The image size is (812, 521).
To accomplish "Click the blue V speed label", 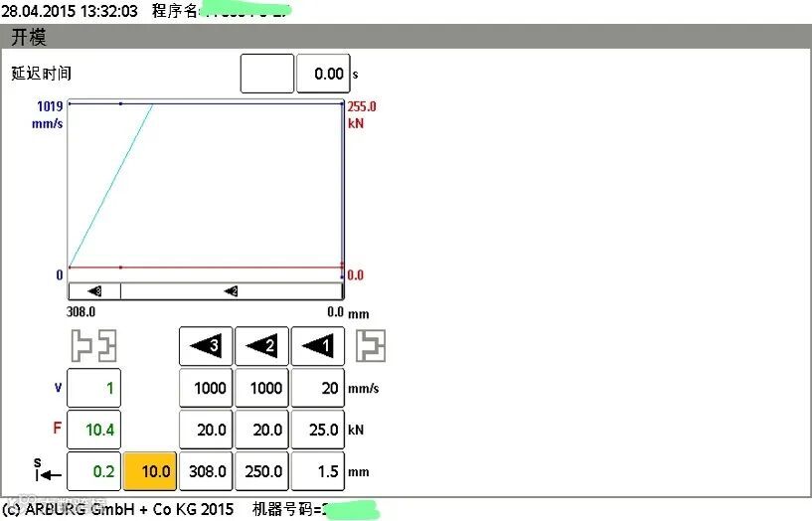I will pos(58,388).
